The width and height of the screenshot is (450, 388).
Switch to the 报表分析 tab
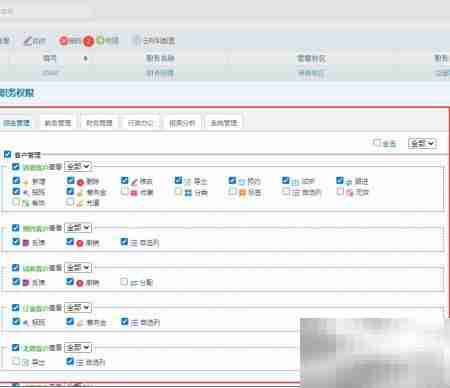[x=182, y=123]
